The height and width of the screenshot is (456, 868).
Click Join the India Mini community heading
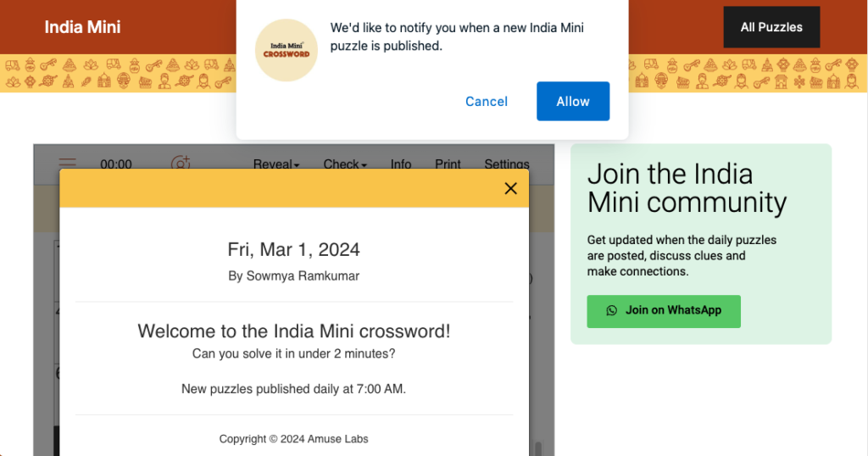(687, 188)
